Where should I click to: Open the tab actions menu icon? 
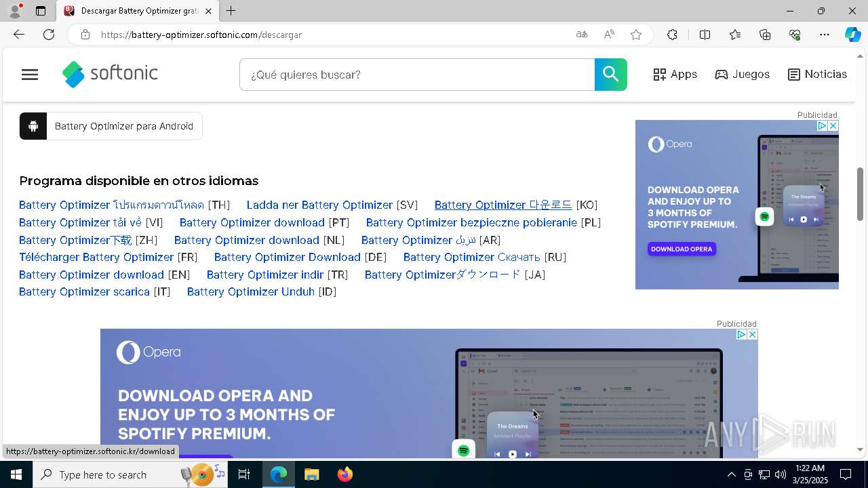click(x=41, y=11)
